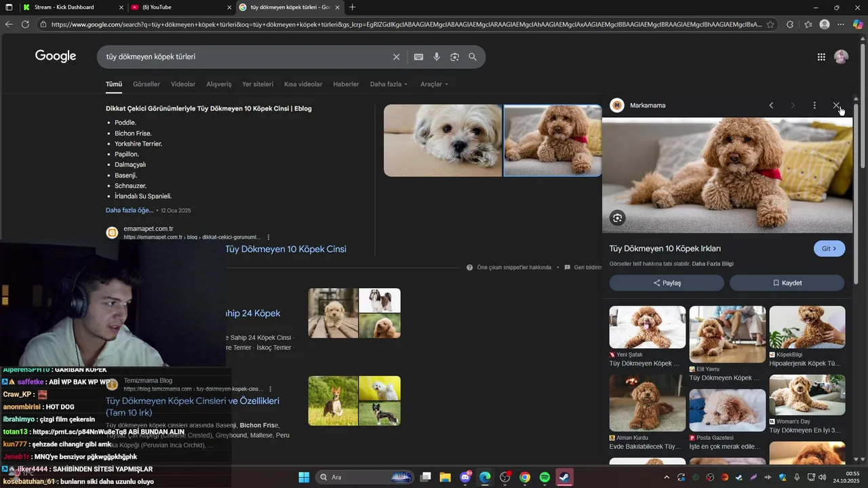The width and height of the screenshot is (868, 488).
Task: Open Temizmama Tüy Dökmeyen Köpek Cinsleri link
Action: (193, 407)
